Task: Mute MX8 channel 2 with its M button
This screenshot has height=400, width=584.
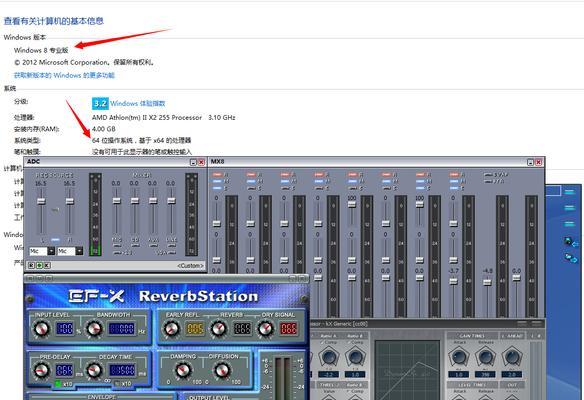Action: coord(251,181)
